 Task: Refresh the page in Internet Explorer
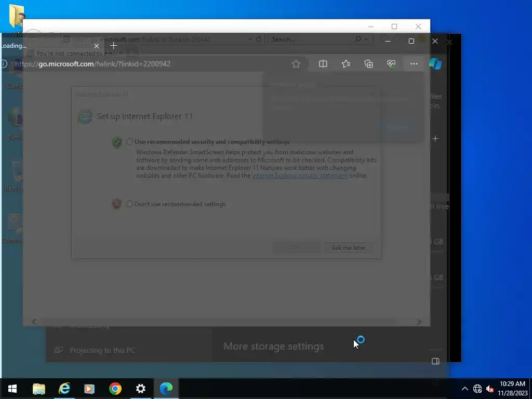(x=259, y=39)
